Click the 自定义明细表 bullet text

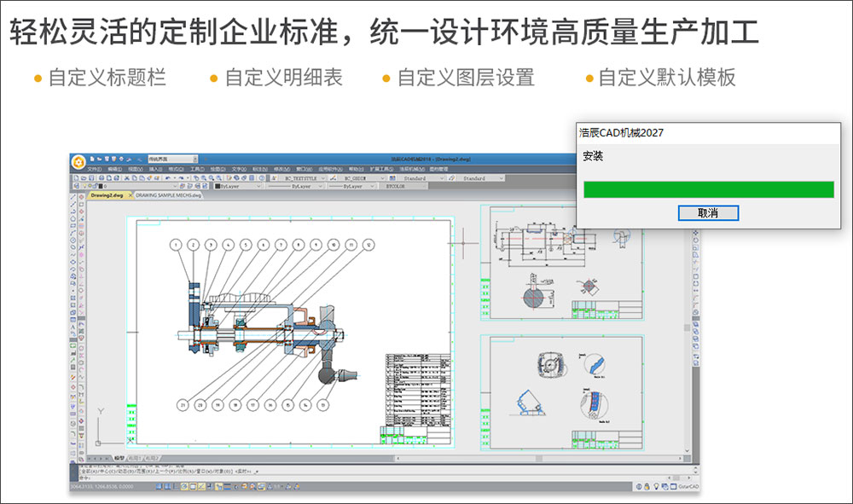point(283,78)
